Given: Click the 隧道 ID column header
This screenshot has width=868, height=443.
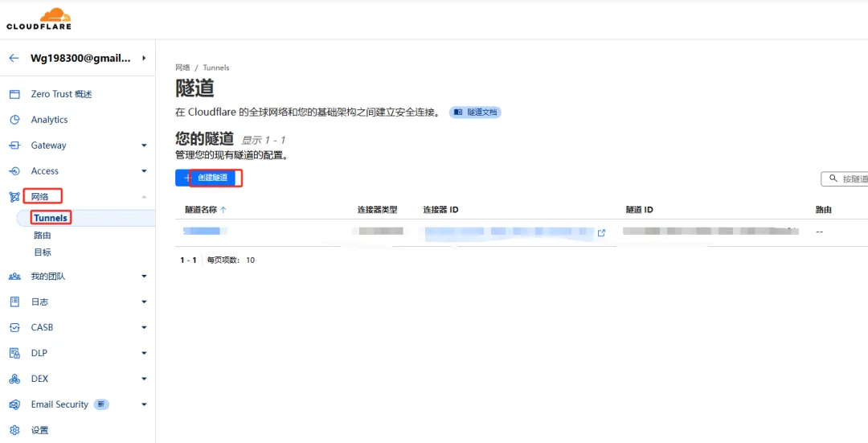Looking at the screenshot, I should point(640,210).
